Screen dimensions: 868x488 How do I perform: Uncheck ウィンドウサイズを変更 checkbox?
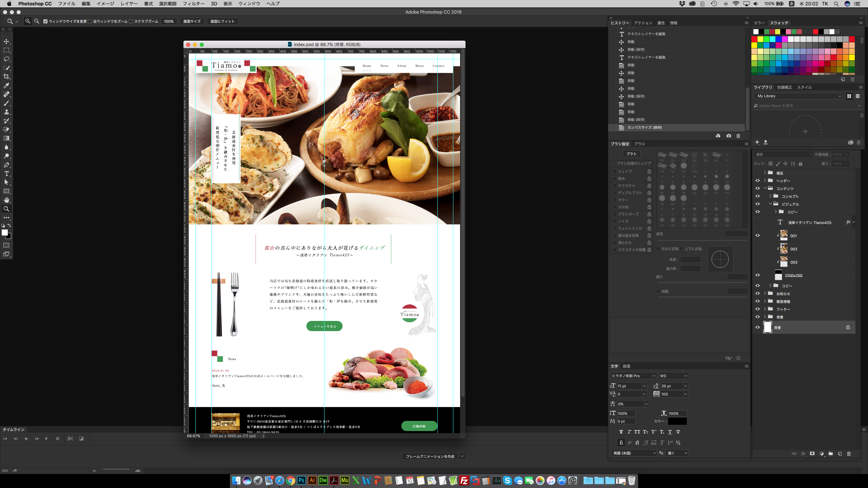pos(45,21)
